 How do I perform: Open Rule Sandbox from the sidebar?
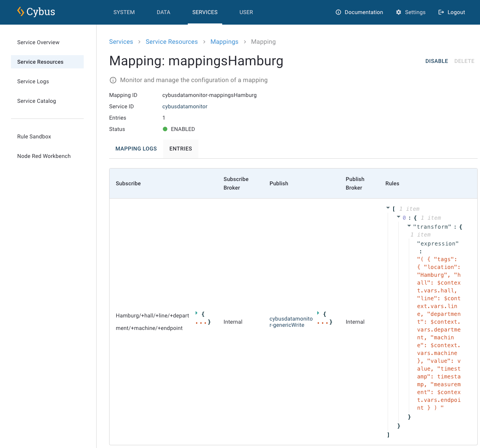pyautogui.click(x=34, y=136)
